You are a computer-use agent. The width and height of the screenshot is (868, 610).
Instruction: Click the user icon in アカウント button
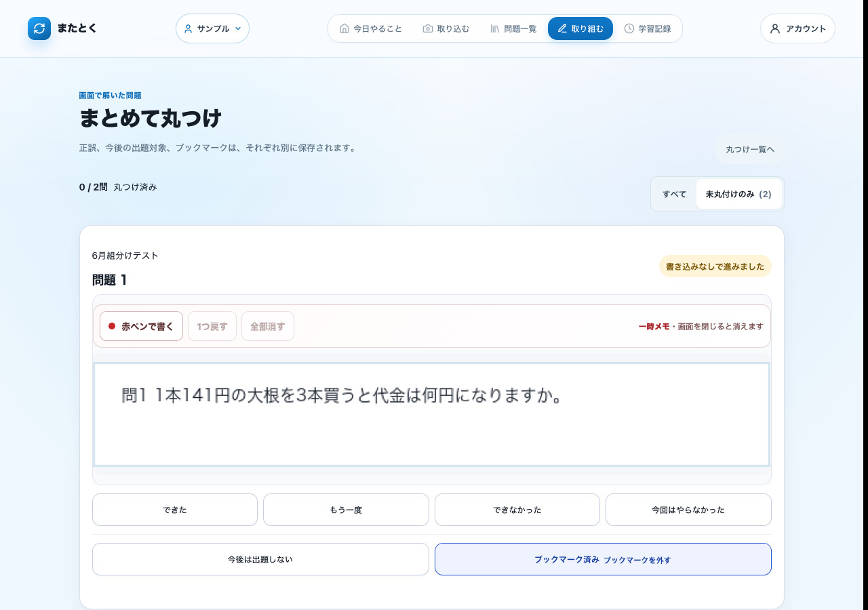pyautogui.click(x=775, y=28)
